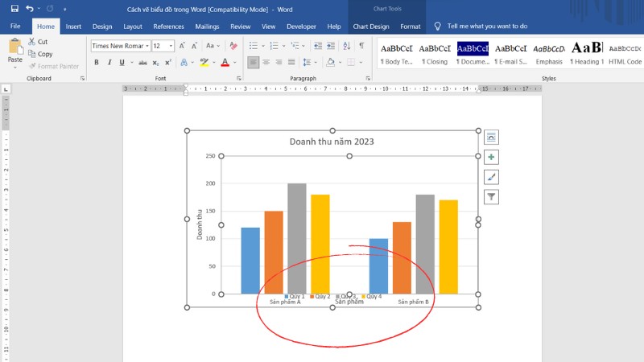The width and height of the screenshot is (644, 362).
Task: Select the Doanh thu vertical axis title
Action: [200, 224]
